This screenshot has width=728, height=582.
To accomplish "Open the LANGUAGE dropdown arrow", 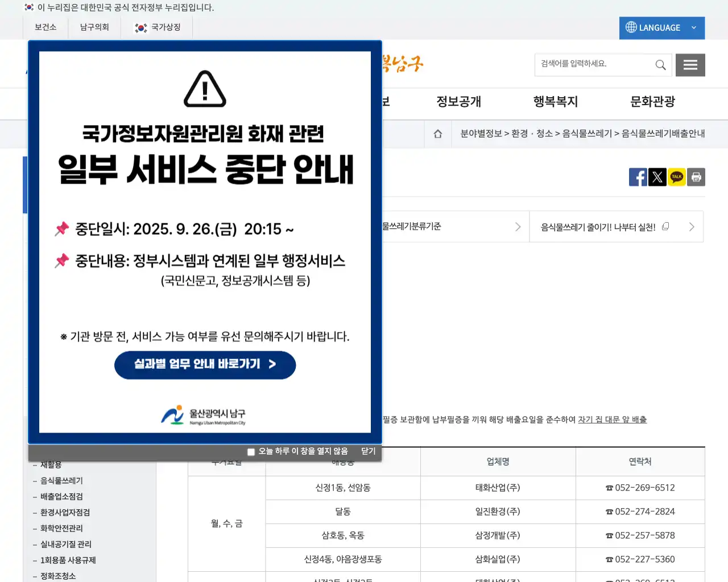I will click(x=694, y=28).
